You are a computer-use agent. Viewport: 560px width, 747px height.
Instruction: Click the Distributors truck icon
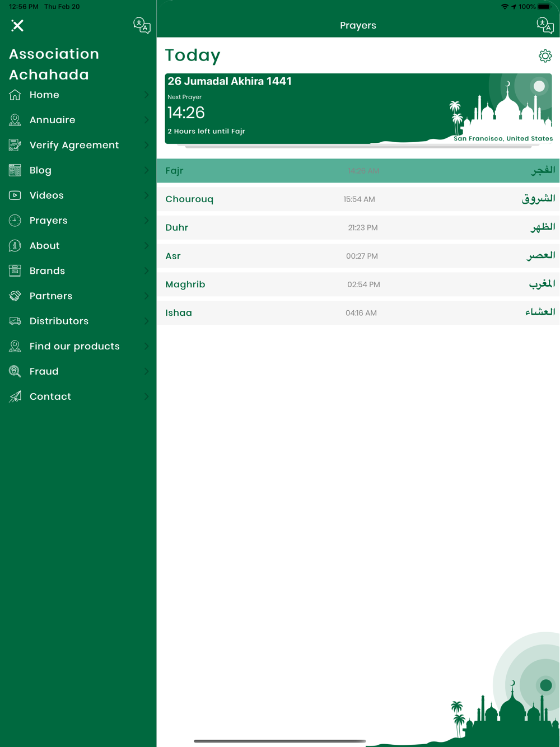click(x=15, y=321)
